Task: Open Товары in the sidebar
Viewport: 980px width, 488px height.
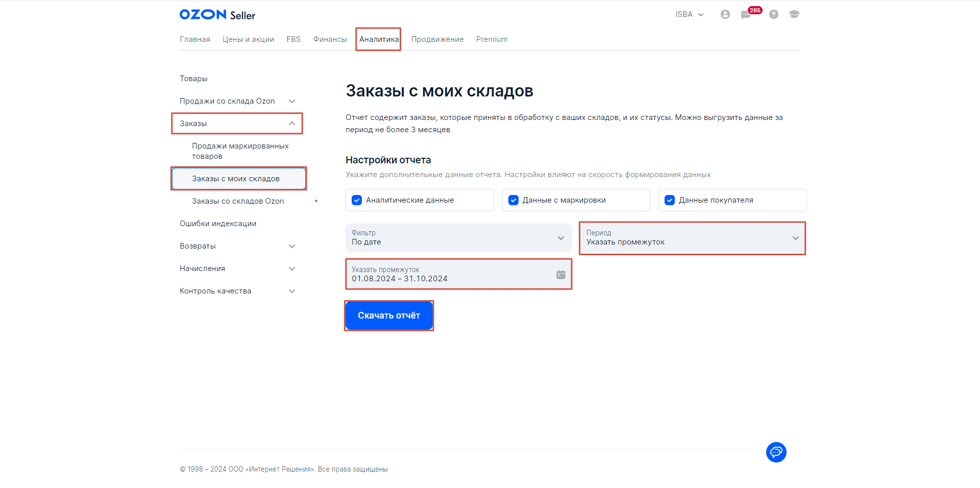Action: pos(193,79)
